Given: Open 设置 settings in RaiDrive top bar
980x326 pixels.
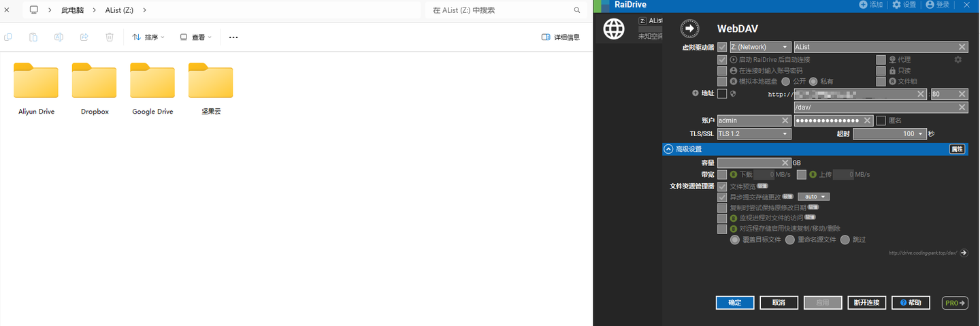Looking at the screenshot, I should pyautogui.click(x=904, y=5).
